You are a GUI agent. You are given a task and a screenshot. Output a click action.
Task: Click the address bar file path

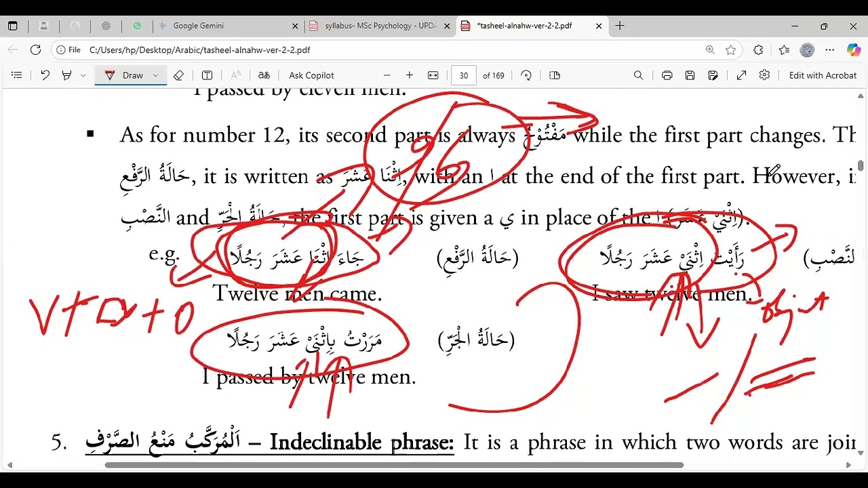pos(199,50)
